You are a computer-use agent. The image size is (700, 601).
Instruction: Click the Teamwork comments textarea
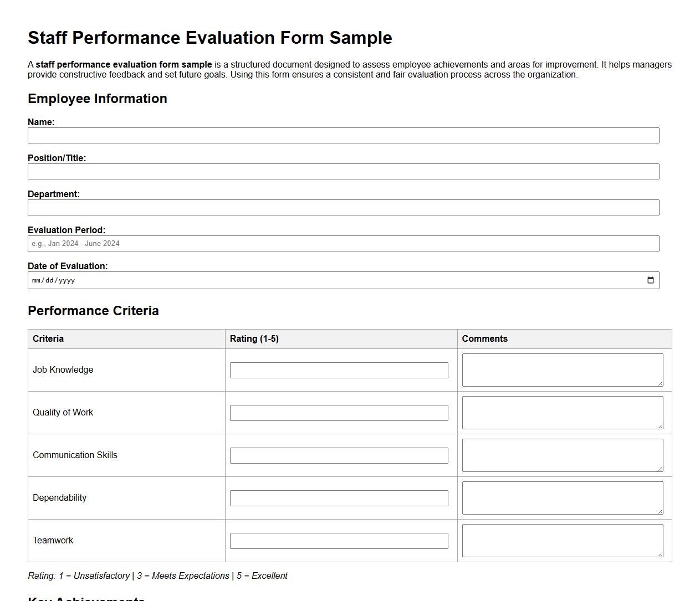click(x=562, y=540)
